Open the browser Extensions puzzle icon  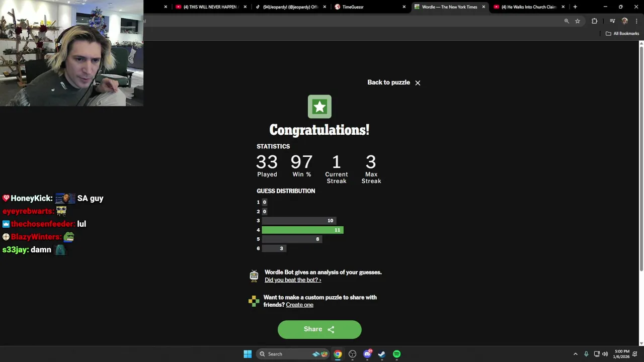click(x=595, y=21)
